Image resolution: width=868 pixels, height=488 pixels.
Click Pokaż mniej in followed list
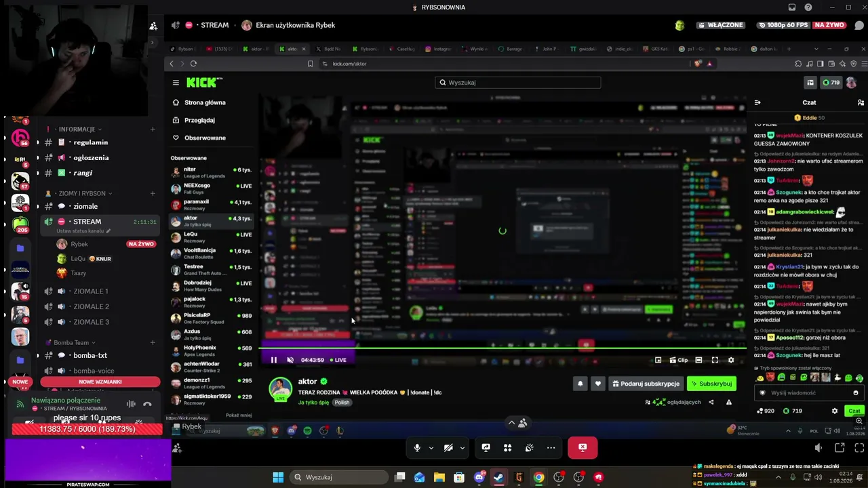click(239, 415)
